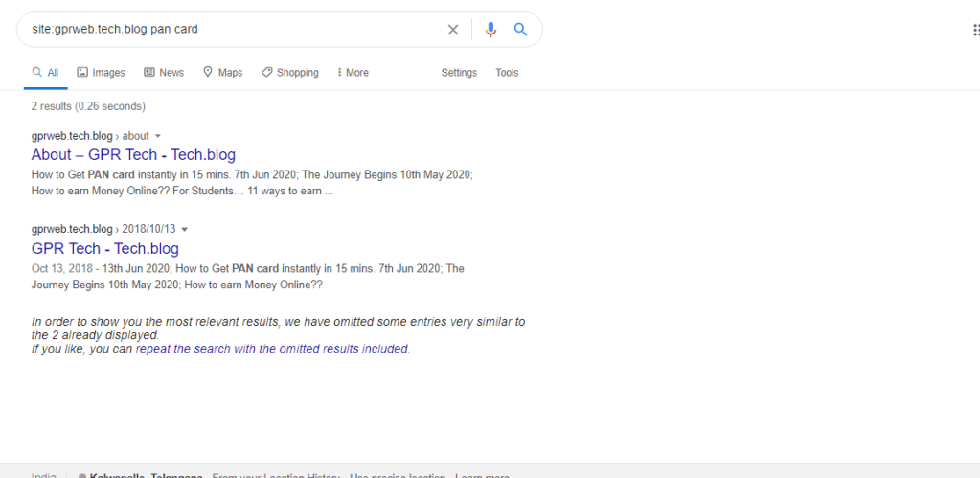Clear the search box with the X icon
The height and width of the screenshot is (478, 980).
453,30
